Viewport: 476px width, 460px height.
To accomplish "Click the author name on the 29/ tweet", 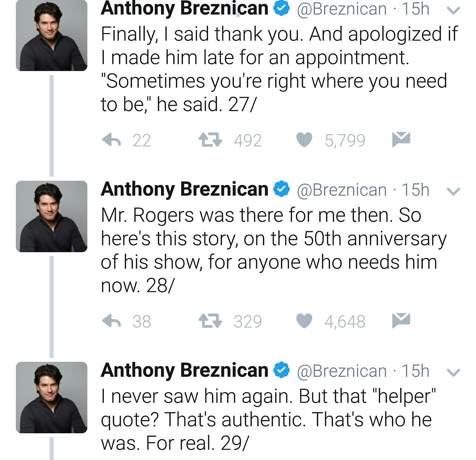I will tap(184, 370).
